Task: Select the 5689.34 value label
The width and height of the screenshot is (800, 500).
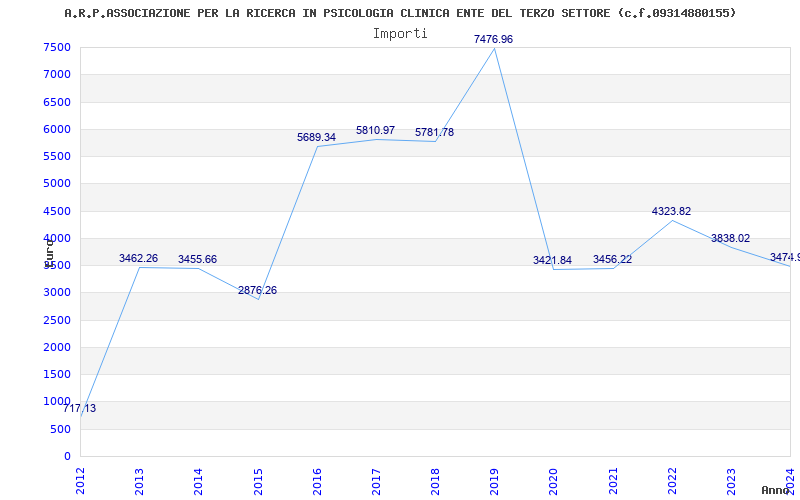Action: point(316,137)
